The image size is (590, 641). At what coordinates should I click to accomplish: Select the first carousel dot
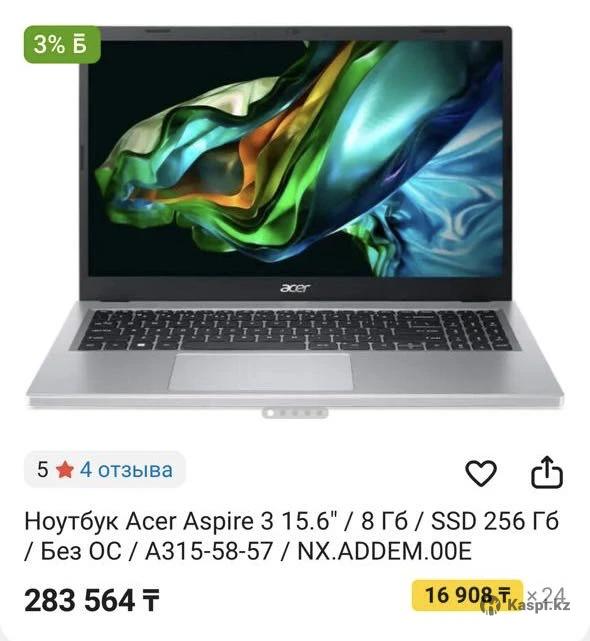(x=270, y=413)
